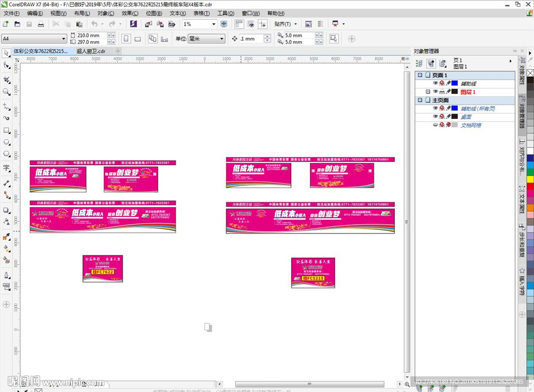Hide the 桌面 layer using its eye
Image resolution: width=534 pixels, height=392 pixels.
pyautogui.click(x=435, y=116)
